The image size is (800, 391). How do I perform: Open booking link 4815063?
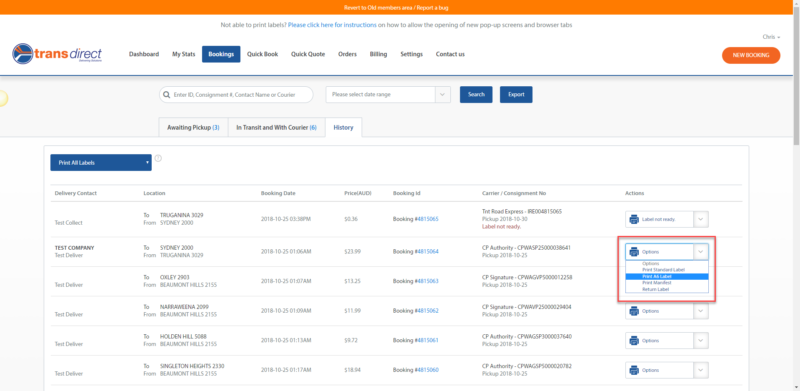428,281
